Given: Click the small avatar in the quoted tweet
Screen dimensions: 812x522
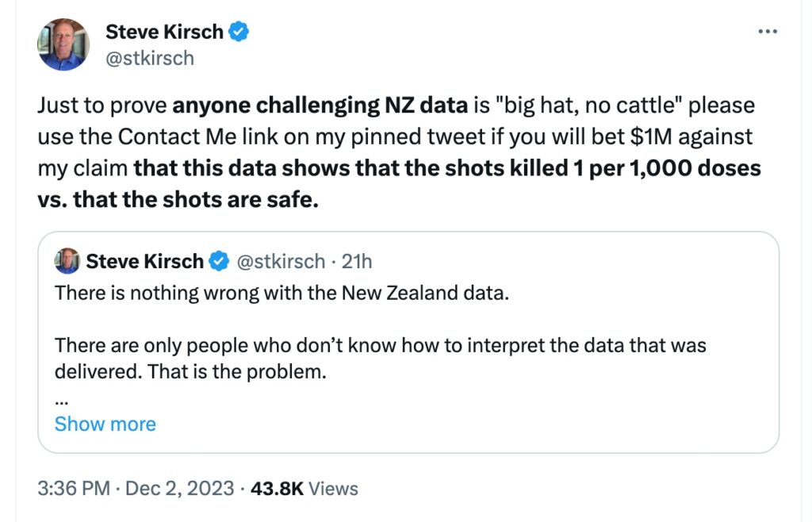Looking at the screenshot, I should click(66, 261).
